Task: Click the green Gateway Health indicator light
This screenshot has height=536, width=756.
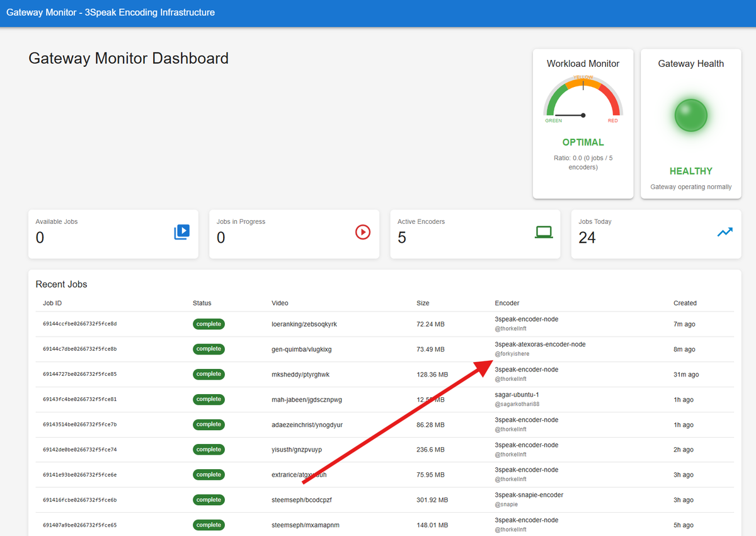Action: [691, 115]
